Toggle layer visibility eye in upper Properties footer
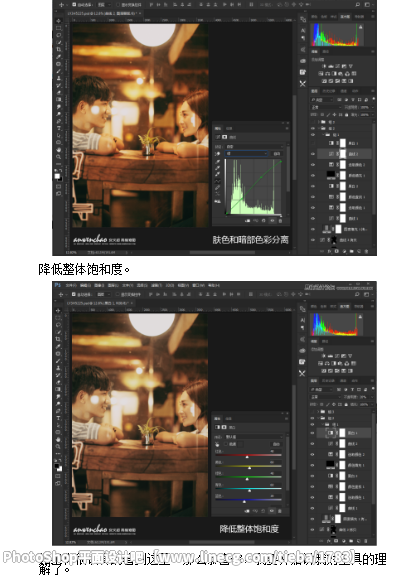The image size is (411, 576). coord(272,221)
